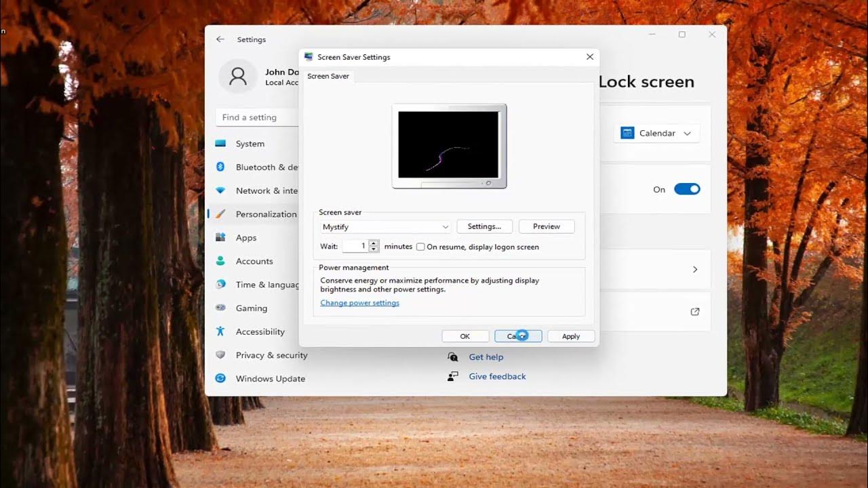The image size is (868, 488).
Task: Click the external link icon in Settings row
Action: click(x=695, y=312)
